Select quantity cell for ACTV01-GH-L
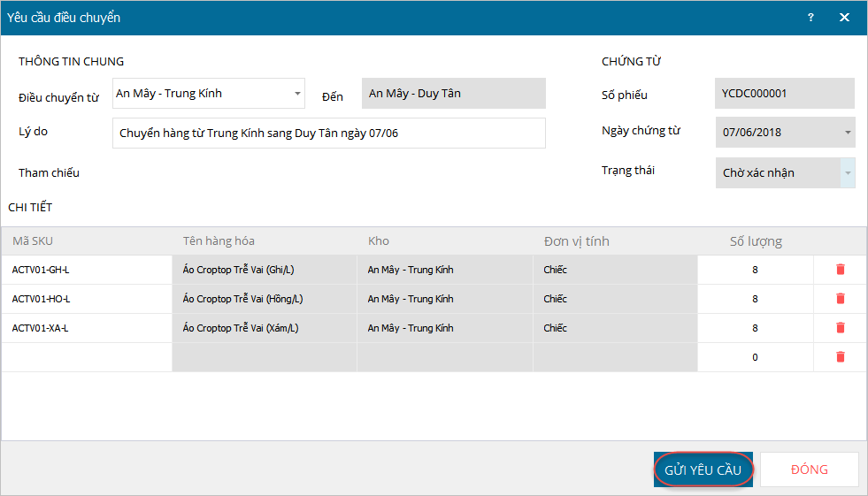Image resolution: width=868 pixels, height=496 pixels. pos(755,270)
